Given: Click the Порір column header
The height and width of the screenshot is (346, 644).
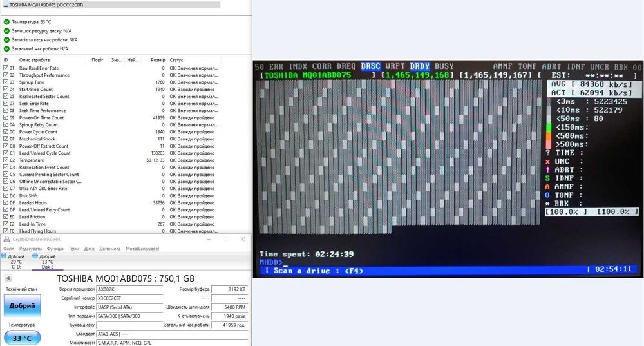Looking at the screenshot, I should (97, 60).
